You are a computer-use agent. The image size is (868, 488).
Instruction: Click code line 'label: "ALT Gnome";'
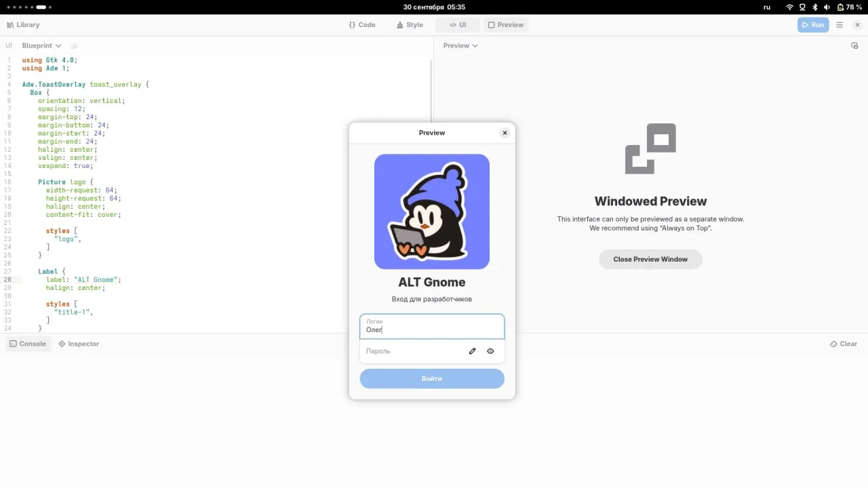coord(83,279)
